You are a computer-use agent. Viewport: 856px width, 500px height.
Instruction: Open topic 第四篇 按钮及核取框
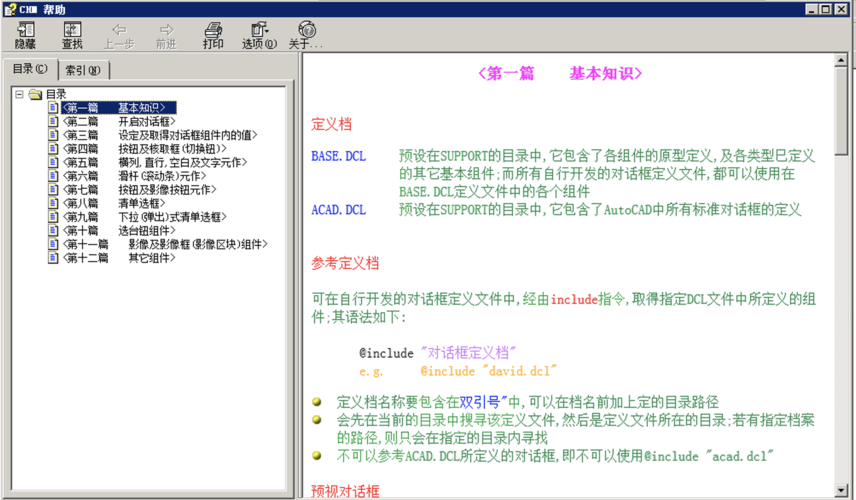click(x=144, y=149)
